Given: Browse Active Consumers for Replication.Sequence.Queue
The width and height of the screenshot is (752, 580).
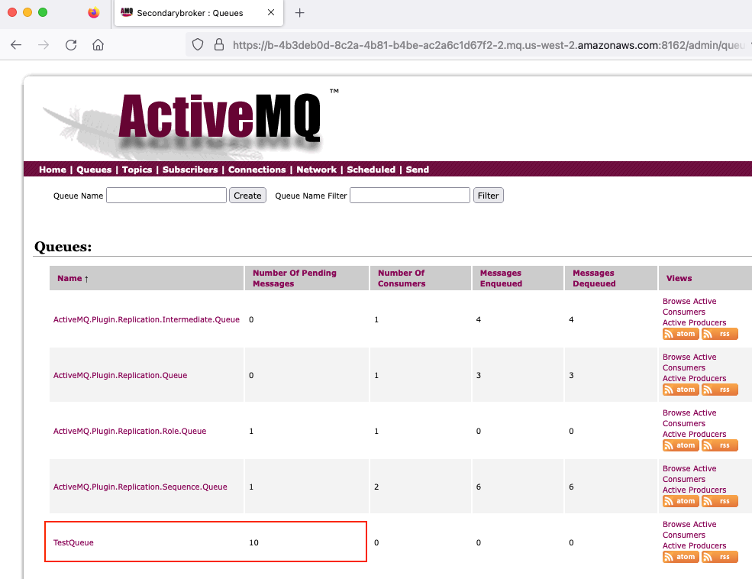Looking at the screenshot, I should (x=689, y=473).
